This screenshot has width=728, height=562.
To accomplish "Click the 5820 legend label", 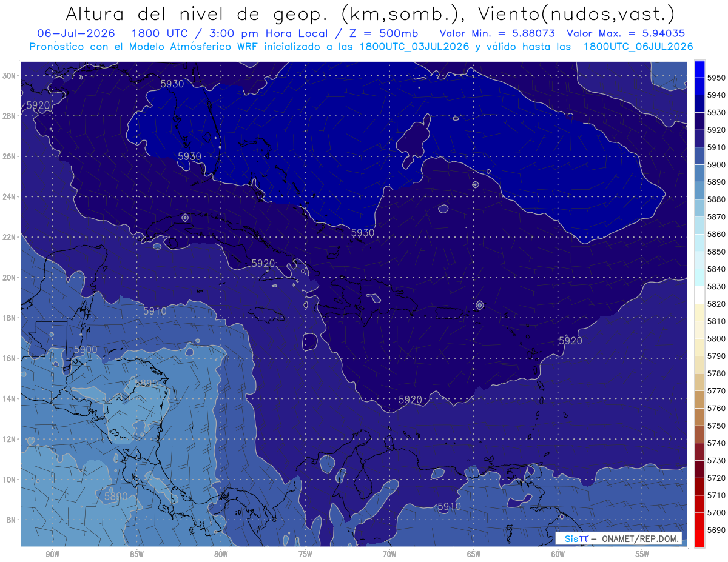I will [716, 304].
